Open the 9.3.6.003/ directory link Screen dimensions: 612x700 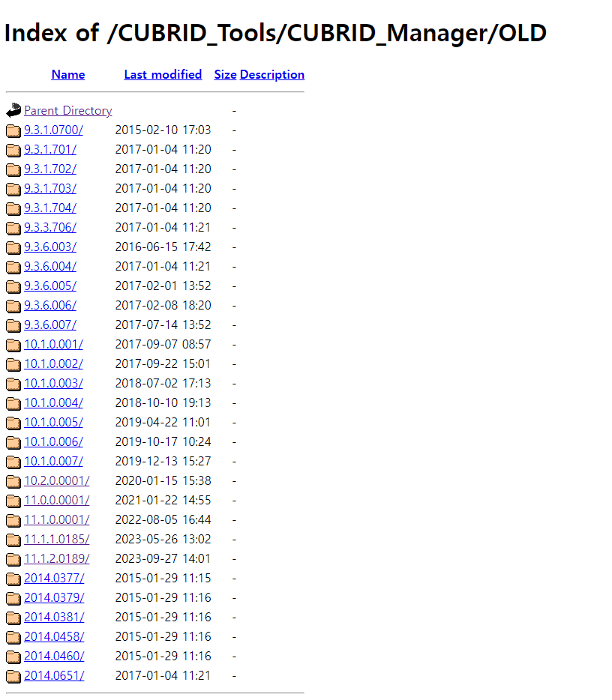(50, 247)
